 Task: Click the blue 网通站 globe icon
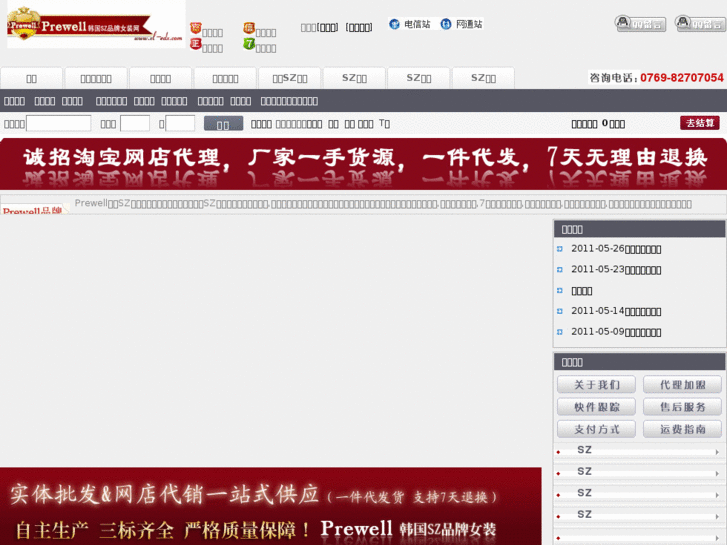tap(446, 24)
